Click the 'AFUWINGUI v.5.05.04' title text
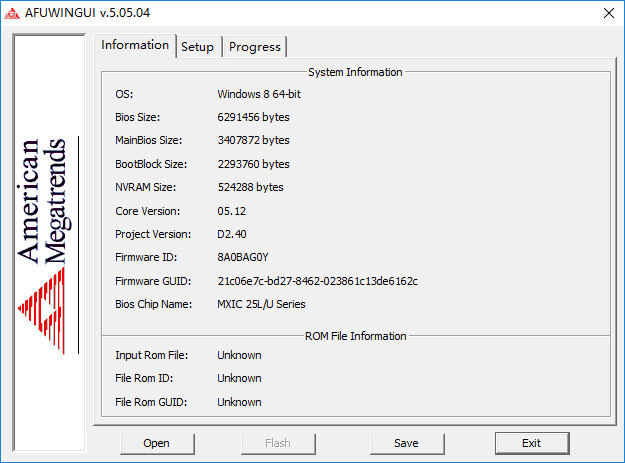This screenshot has height=463, width=625. click(87, 13)
